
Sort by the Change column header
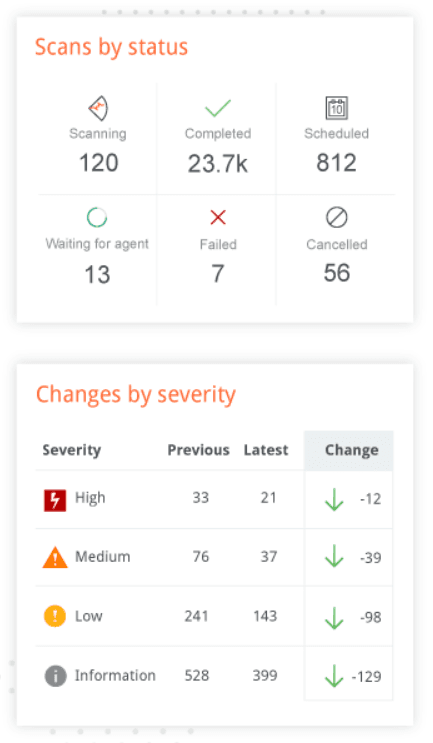coord(352,450)
